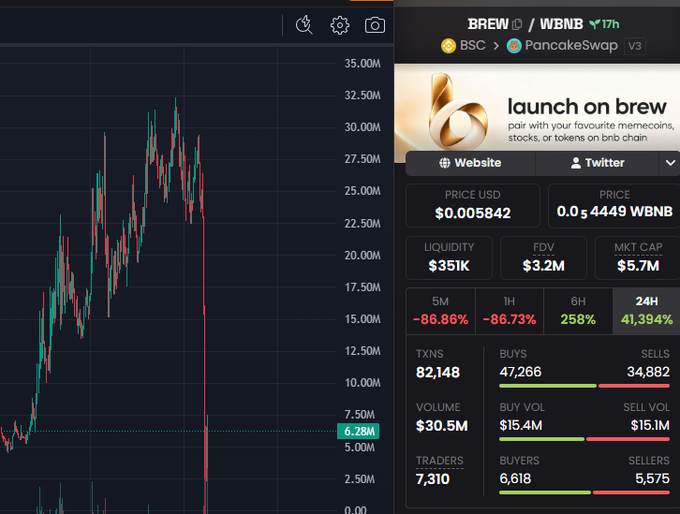Image resolution: width=680 pixels, height=514 pixels.
Task: Click the WBNB quote token name
Action: pos(561,24)
